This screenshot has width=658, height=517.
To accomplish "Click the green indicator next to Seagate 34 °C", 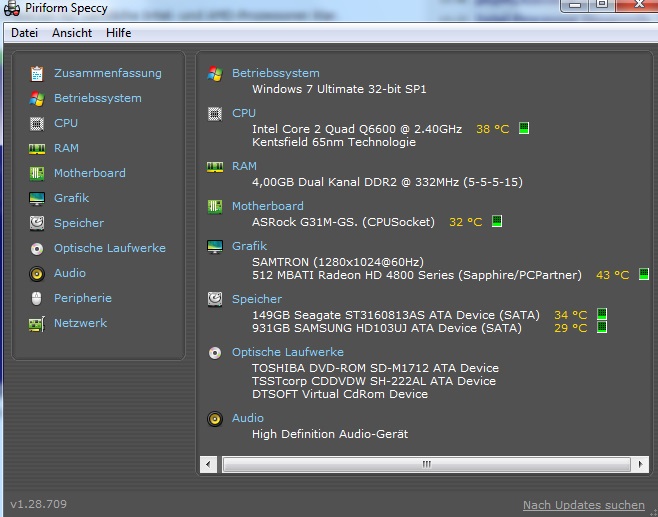I will click(x=601, y=314).
